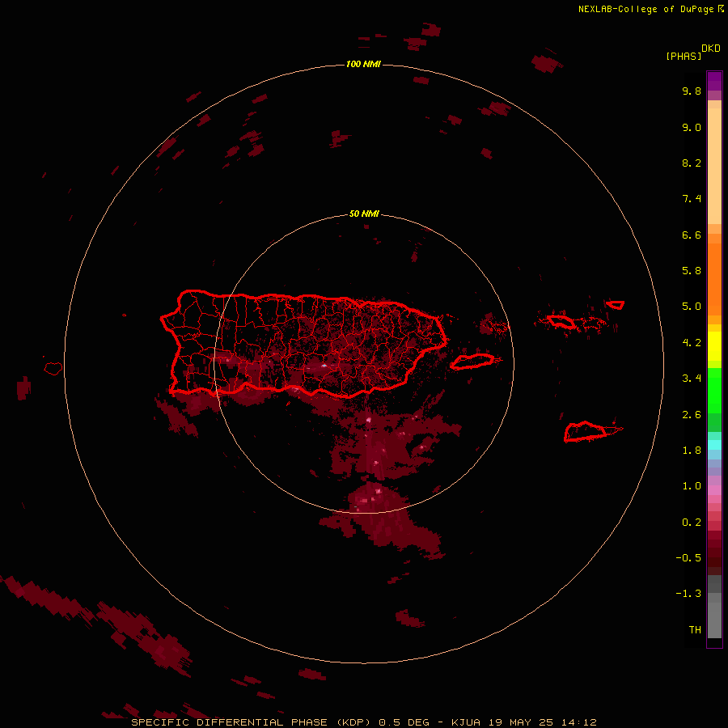Click the KJUA 19 MAY 25 14:12 timestamp
Viewport: 728px width, 728px height.
[x=523, y=722]
